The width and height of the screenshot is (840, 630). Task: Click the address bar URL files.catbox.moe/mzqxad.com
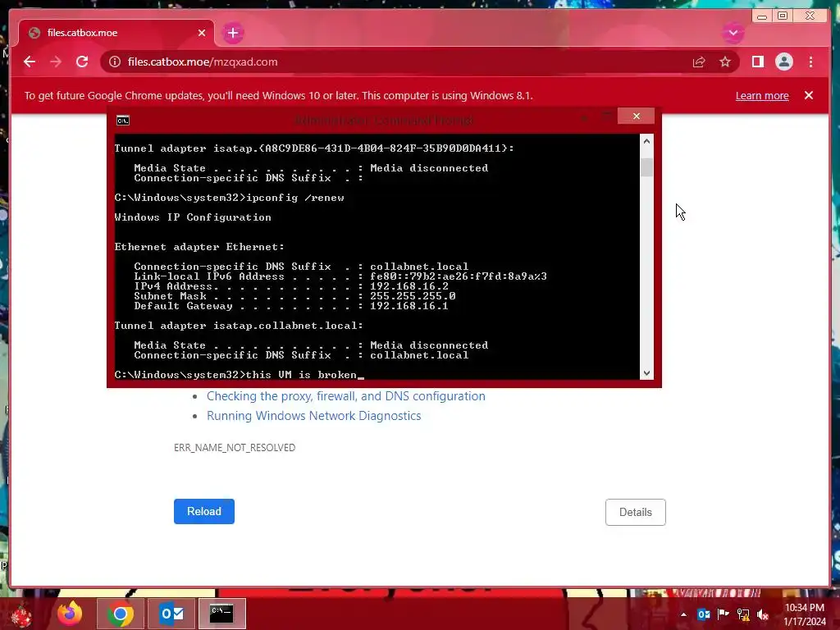(203, 62)
